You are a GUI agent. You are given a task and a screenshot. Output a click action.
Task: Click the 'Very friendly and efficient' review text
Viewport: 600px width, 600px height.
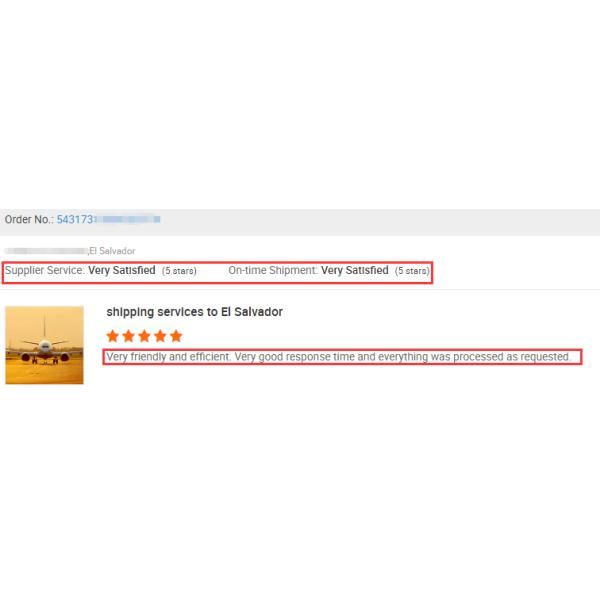(x=169, y=357)
